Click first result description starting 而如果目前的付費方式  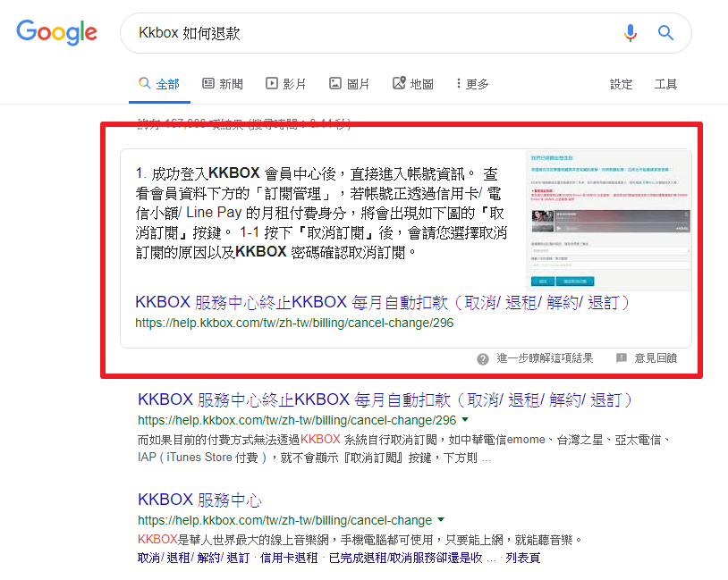(x=404, y=449)
